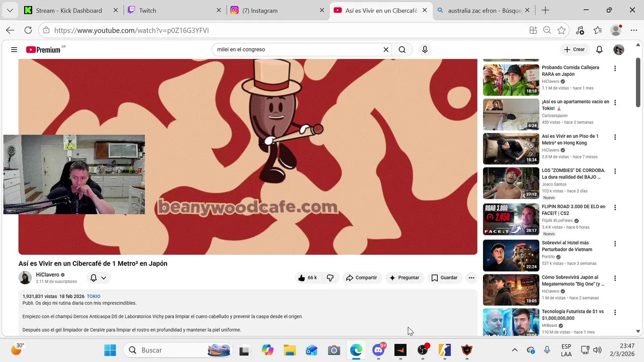
Task: Open YouTube notifications bell in header
Action: pyautogui.click(x=599, y=49)
